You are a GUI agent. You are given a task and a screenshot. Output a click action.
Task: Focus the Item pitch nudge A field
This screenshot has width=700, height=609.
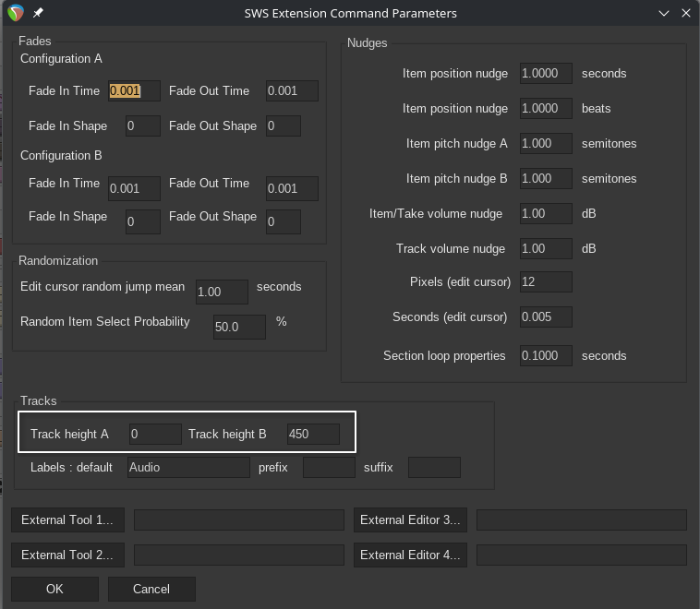point(546,143)
